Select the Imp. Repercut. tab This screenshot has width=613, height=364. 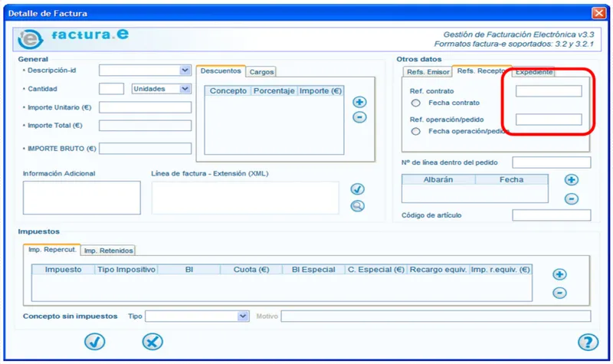click(52, 250)
